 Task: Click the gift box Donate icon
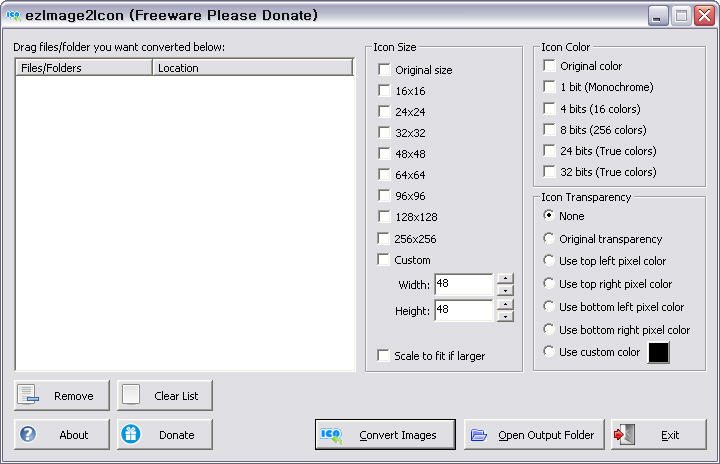pyautogui.click(x=131, y=434)
